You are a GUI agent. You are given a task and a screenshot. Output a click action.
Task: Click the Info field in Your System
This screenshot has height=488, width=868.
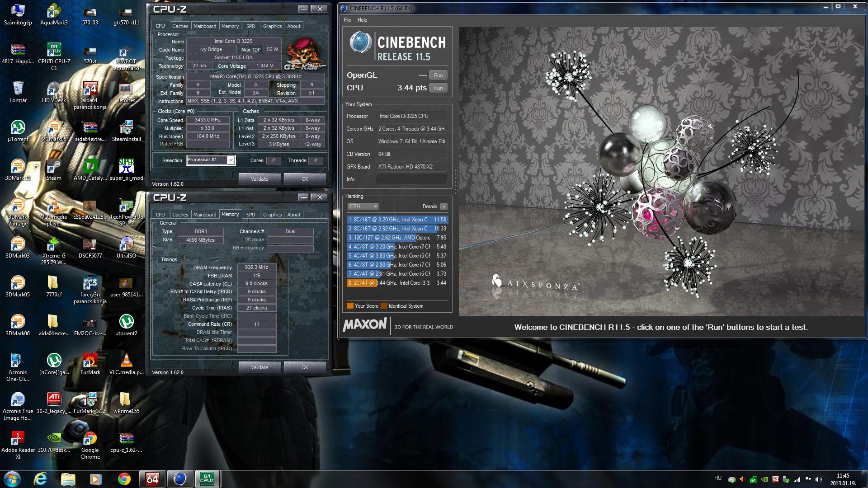411,179
